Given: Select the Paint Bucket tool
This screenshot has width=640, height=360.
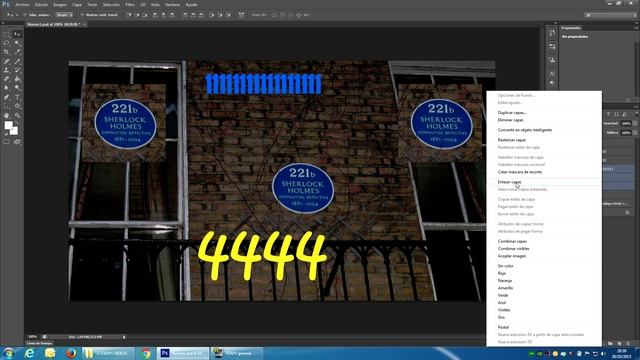Looking at the screenshot, I should pos(17,79).
